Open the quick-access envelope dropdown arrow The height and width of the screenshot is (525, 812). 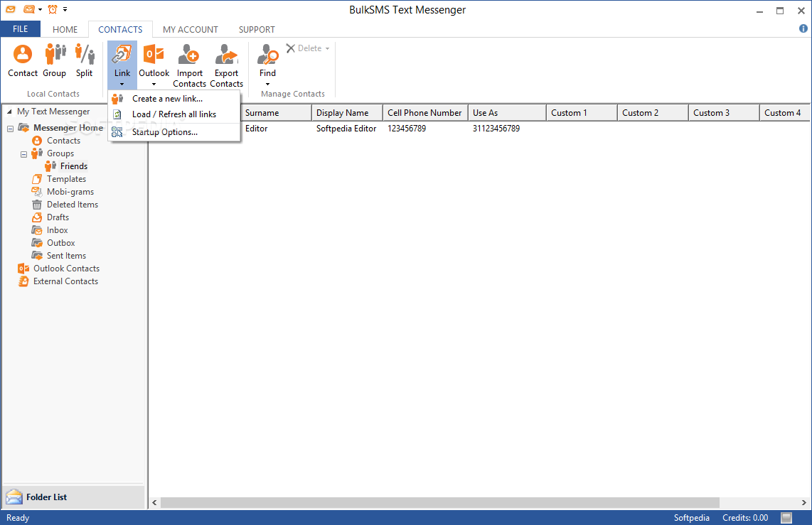coord(40,9)
